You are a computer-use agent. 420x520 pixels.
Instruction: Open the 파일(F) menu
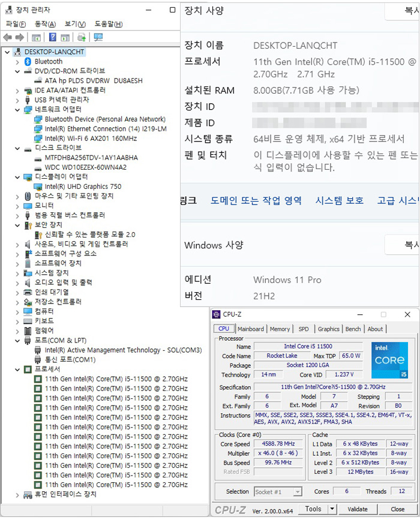(16, 24)
